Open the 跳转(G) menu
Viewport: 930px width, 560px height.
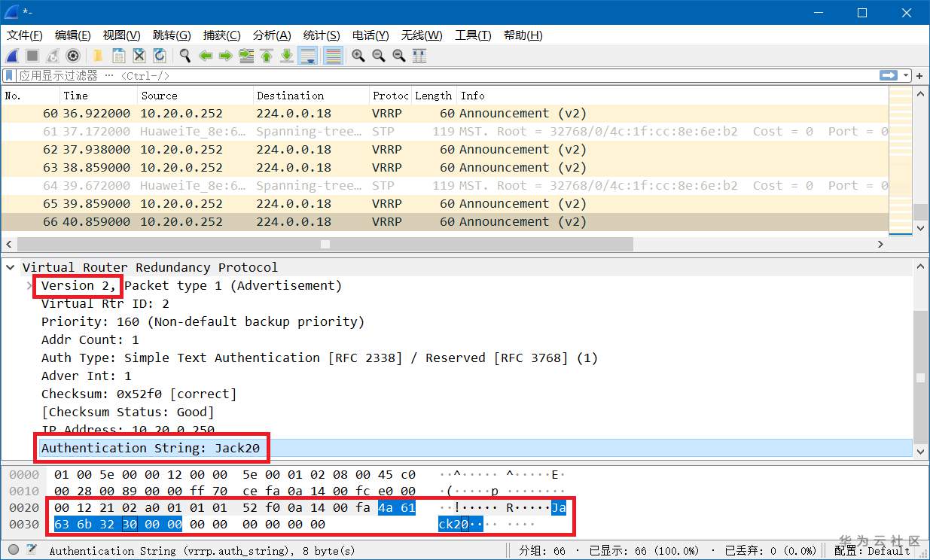[x=172, y=35]
